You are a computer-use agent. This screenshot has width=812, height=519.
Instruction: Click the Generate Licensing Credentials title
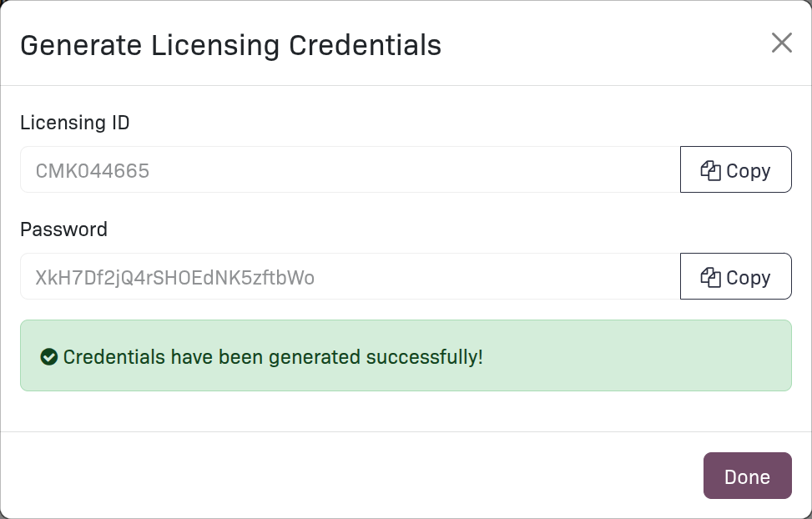coord(230,45)
